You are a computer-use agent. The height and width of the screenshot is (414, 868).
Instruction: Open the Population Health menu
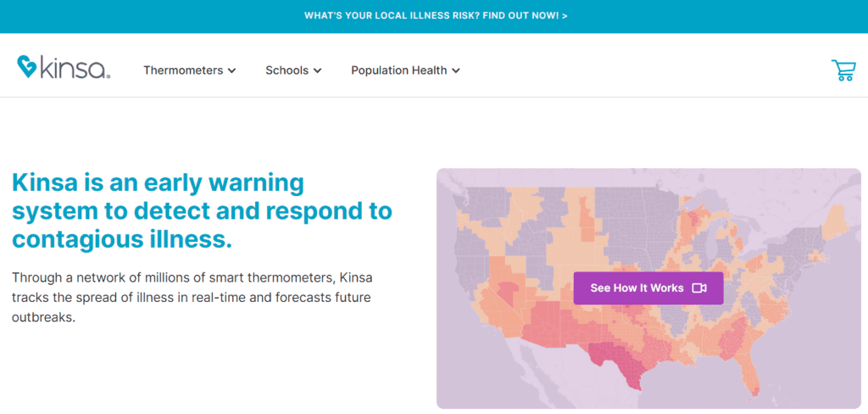(x=405, y=70)
